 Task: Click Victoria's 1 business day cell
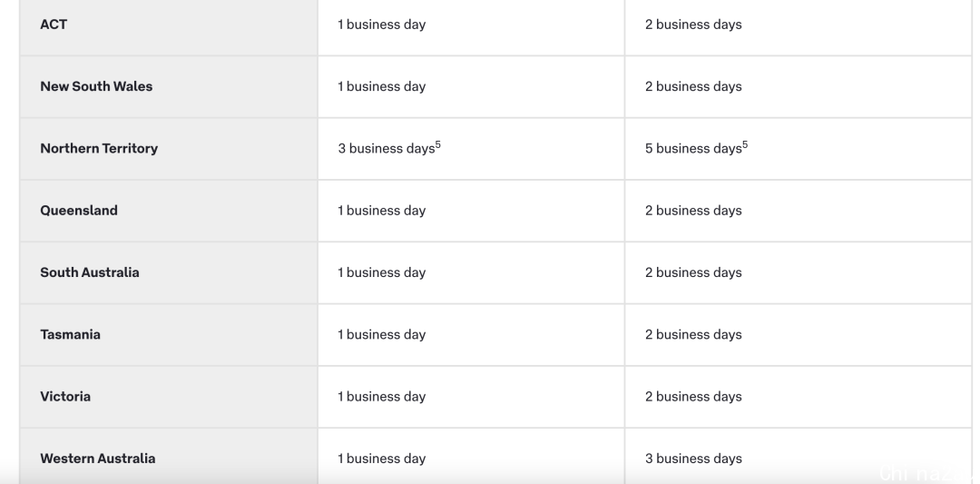(471, 397)
